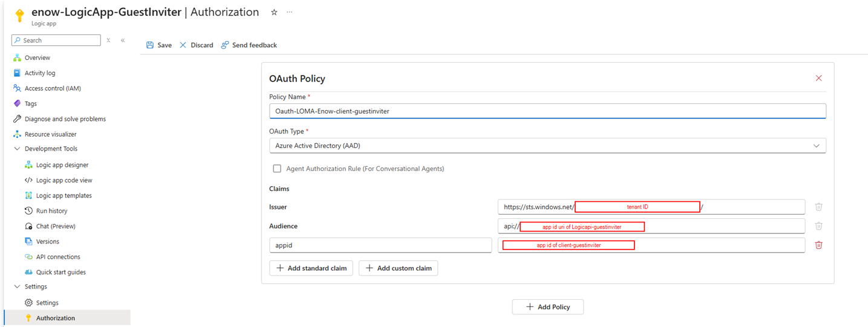
Task: Focus the Policy Name input field
Action: (x=547, y=111)
